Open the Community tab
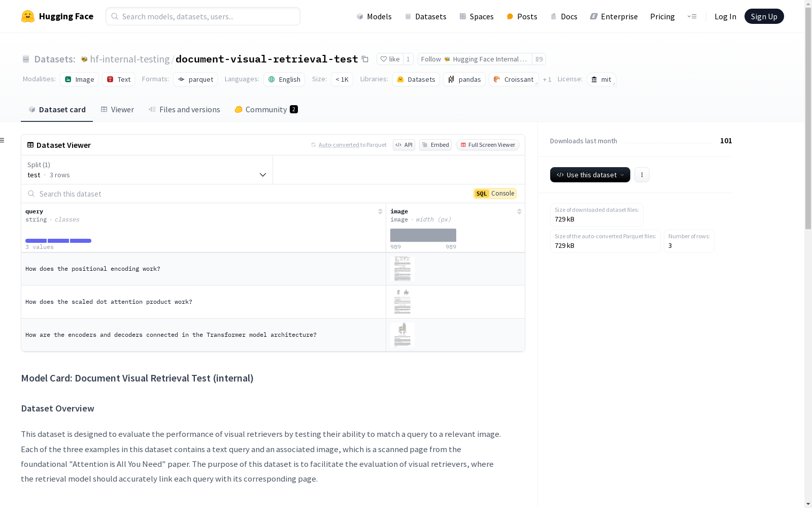This screenshot has width=812, height=508. click(x=266, y=110)
